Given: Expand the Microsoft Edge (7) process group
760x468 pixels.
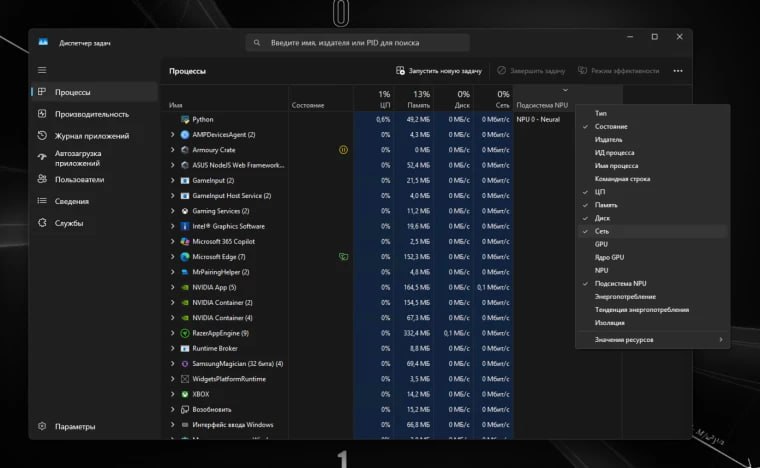Looking at the screenshot, I should coord(173,257).
